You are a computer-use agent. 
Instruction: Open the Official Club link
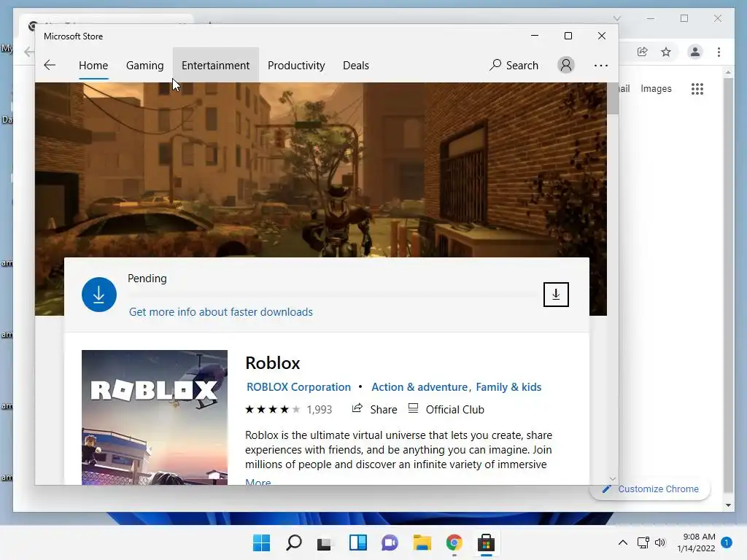446,410
